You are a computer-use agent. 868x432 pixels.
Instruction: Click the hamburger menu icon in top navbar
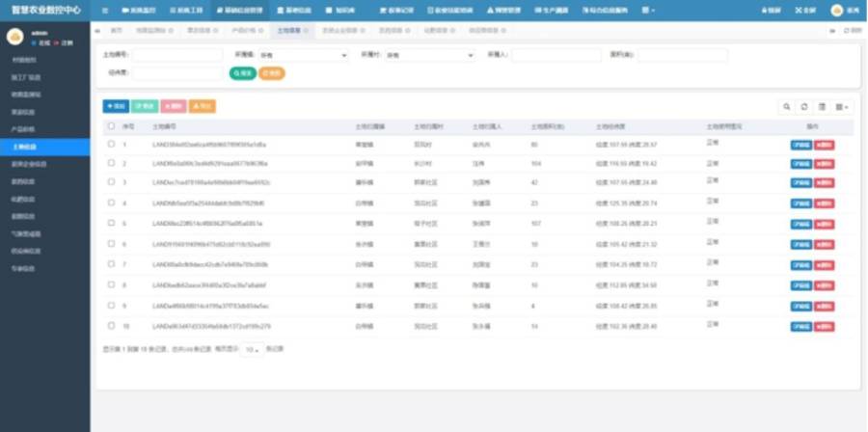[105, 11]
